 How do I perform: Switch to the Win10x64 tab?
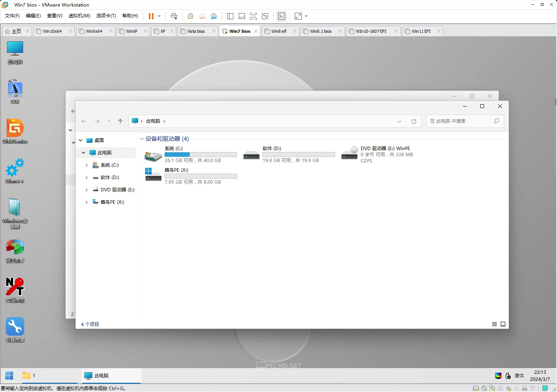click(52, 31)
